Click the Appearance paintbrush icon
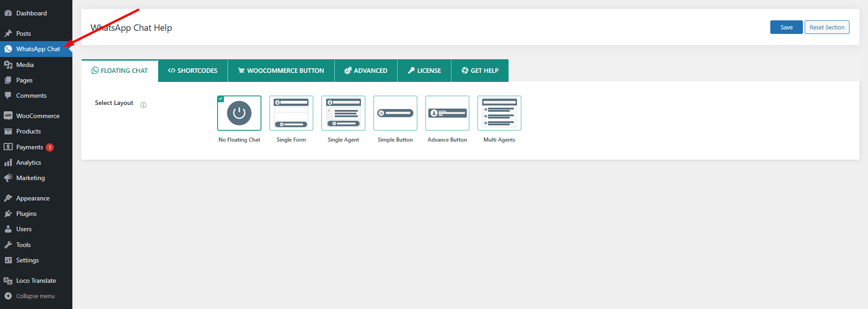Screen dimensions: 868x309 pyautogui.click(x=8, y=198)
